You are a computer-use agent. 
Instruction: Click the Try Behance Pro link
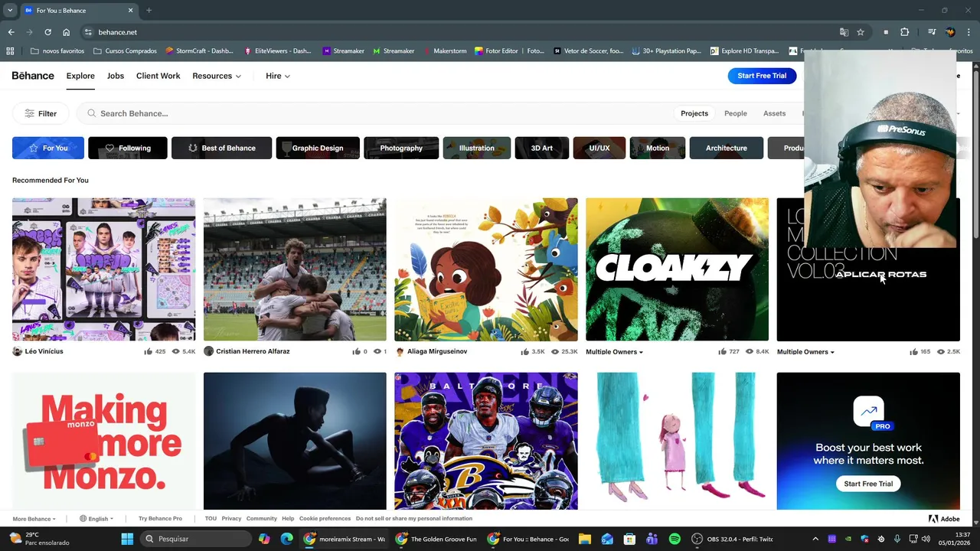(x=160, y=519)
